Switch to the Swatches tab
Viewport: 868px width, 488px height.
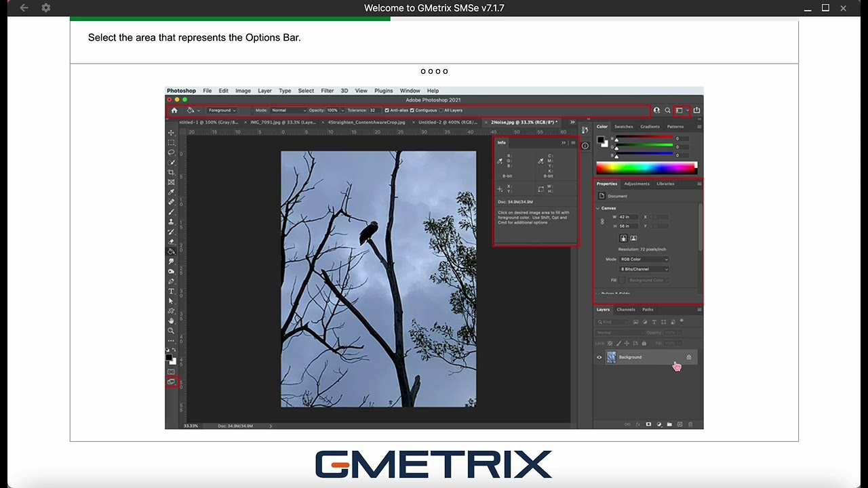(623, 127)
